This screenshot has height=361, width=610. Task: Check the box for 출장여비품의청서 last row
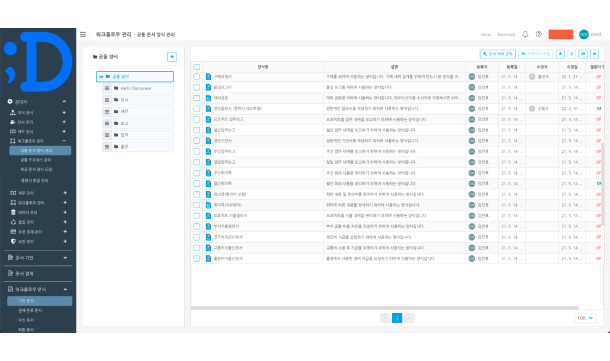tap(196, 258)
